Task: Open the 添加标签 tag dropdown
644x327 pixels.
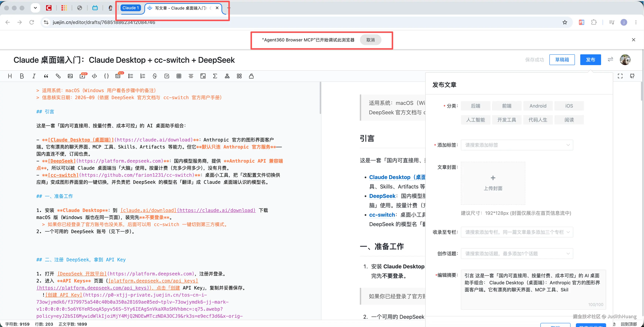Action: [x=517, y=145]
